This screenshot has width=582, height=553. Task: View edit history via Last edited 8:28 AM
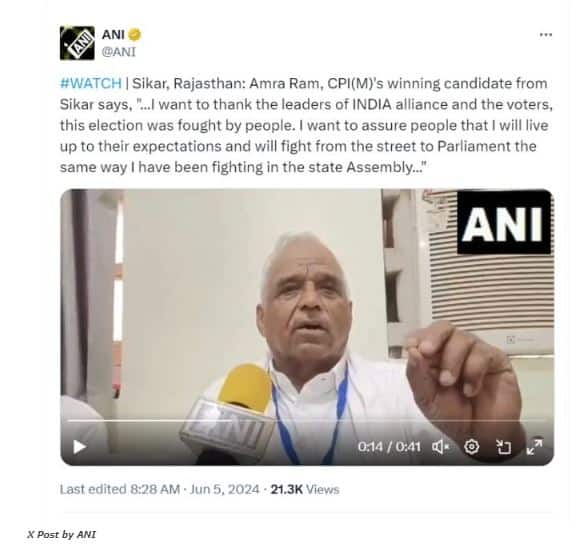[x=120, y=490]
